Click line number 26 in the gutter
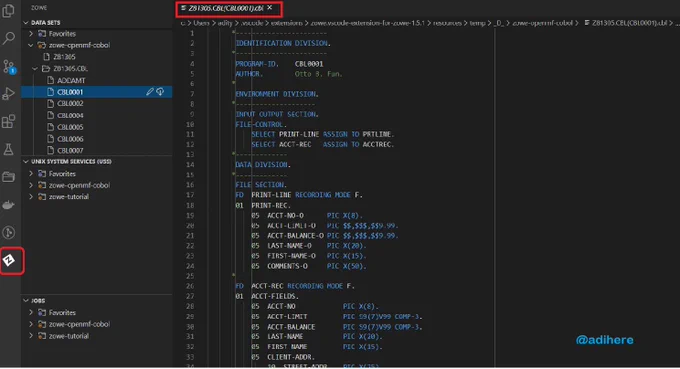Screen dimensions: 680x369 pos(190,286)
